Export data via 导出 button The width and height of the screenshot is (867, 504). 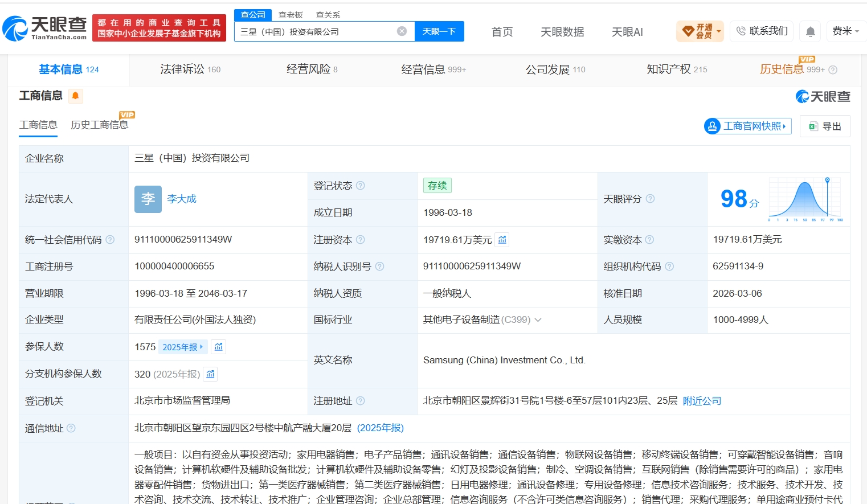825,126
